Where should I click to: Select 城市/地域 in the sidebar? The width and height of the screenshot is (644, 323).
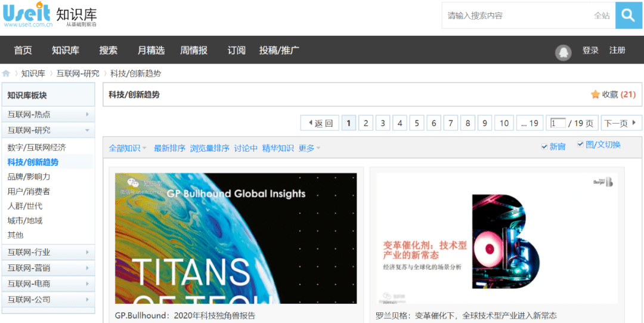coord(24,220)
